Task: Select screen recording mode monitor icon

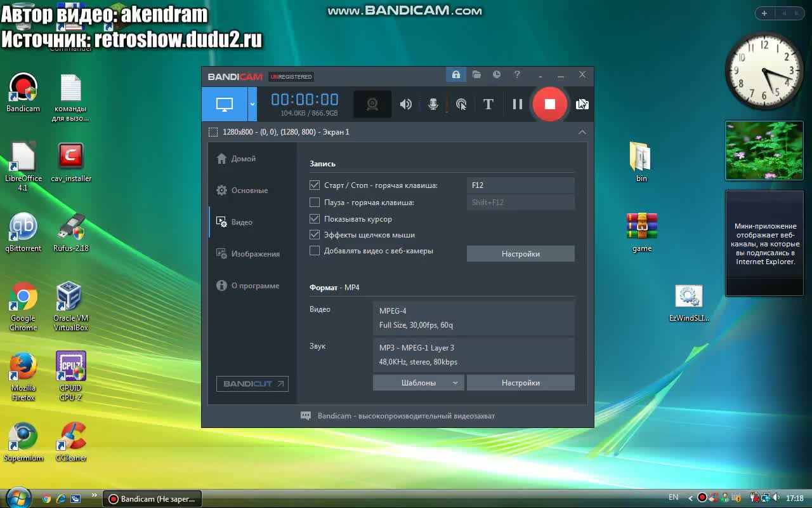Action: click(x=225, y=104)
